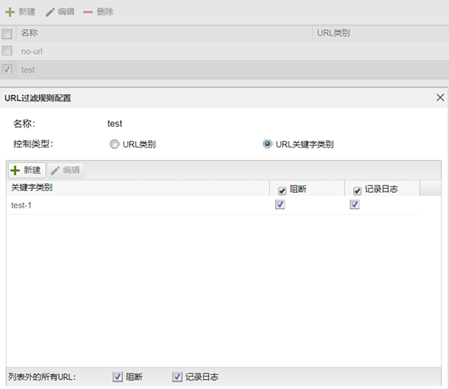Check the no-url row checkbox
Image resolution: width=449 pixels, height=389 pixels.
(7, 51)
